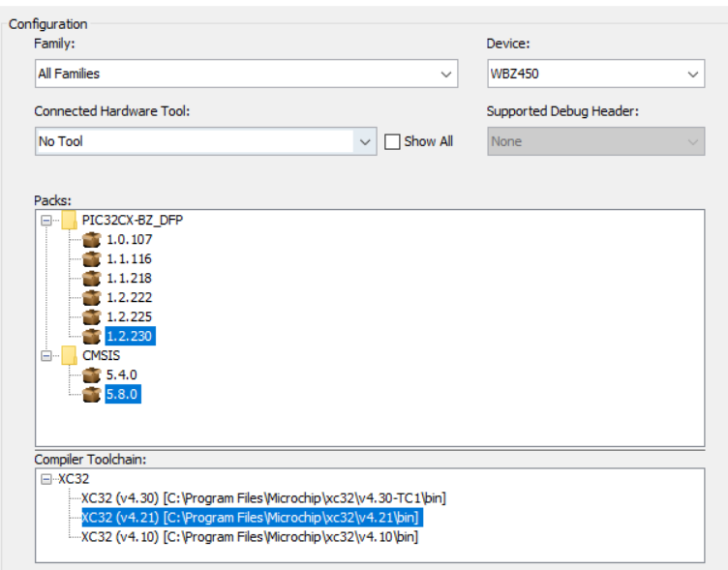Click the package icon for version 1.1.116
728x570 pixels.
(91, 259)
